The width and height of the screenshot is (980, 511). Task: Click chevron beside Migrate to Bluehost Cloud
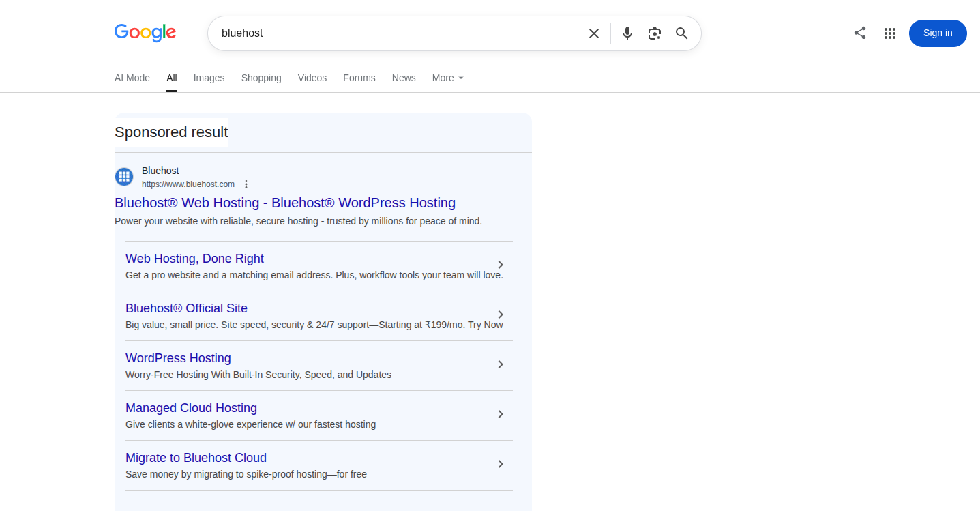[x=501, y=464]
